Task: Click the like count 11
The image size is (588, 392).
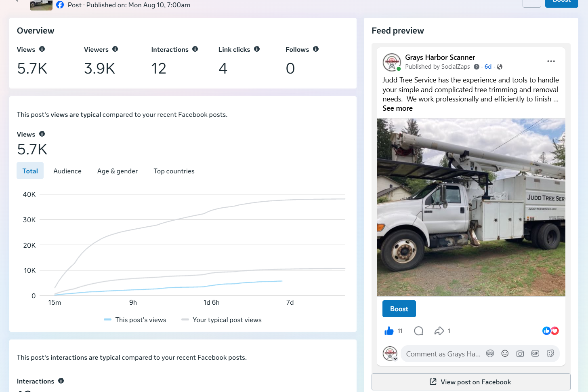Action: [400, 331]
